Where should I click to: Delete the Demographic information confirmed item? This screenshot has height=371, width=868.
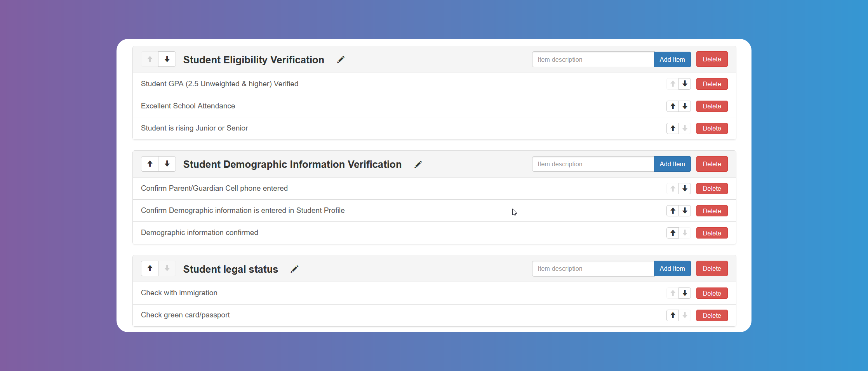pos(711,232)
